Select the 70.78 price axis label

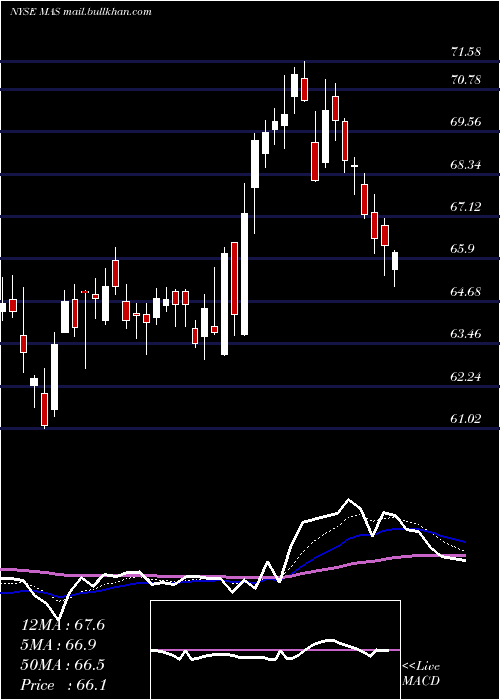[466, 80]
